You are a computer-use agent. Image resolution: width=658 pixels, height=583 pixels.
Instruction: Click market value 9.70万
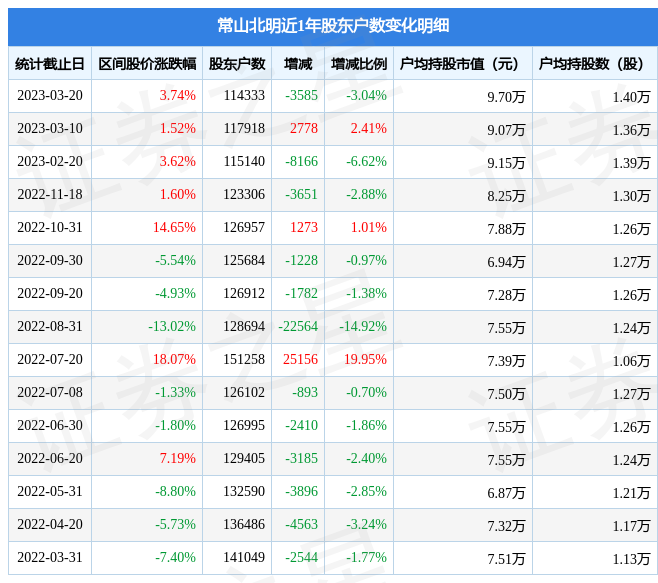(506, 97)
